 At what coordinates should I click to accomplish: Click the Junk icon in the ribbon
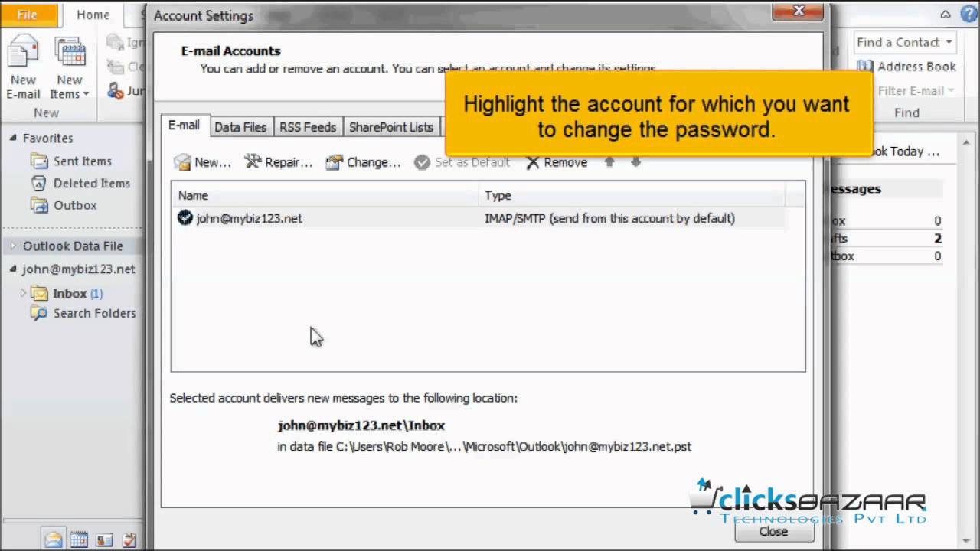coord(115,90)
